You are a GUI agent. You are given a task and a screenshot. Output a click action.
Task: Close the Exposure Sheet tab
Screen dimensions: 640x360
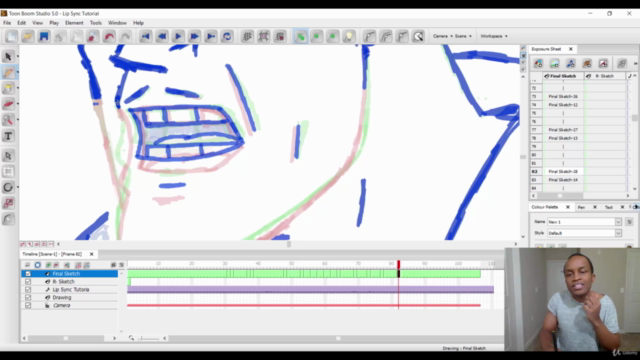point(571,49)
